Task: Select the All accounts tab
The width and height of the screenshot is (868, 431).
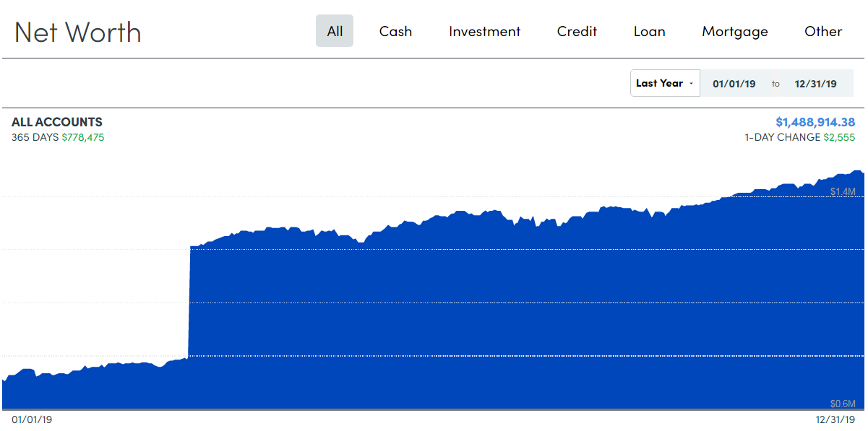Action: [335, 31]
